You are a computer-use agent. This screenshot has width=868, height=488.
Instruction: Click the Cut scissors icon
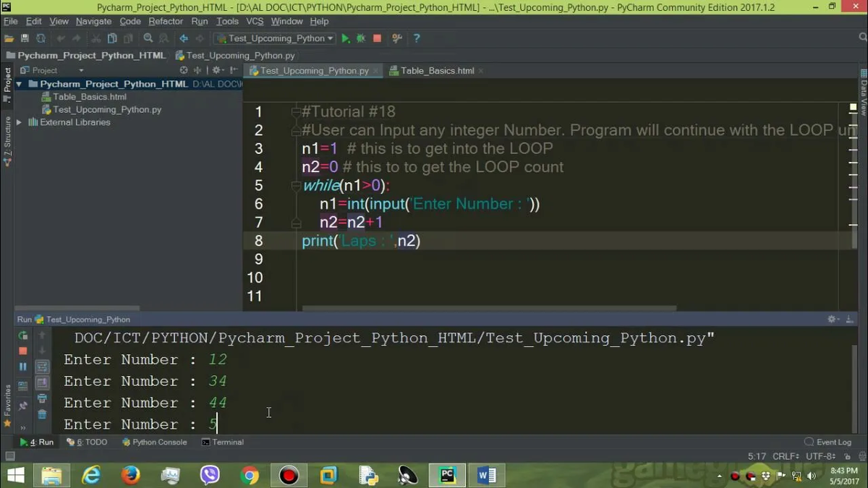[96, 38]
